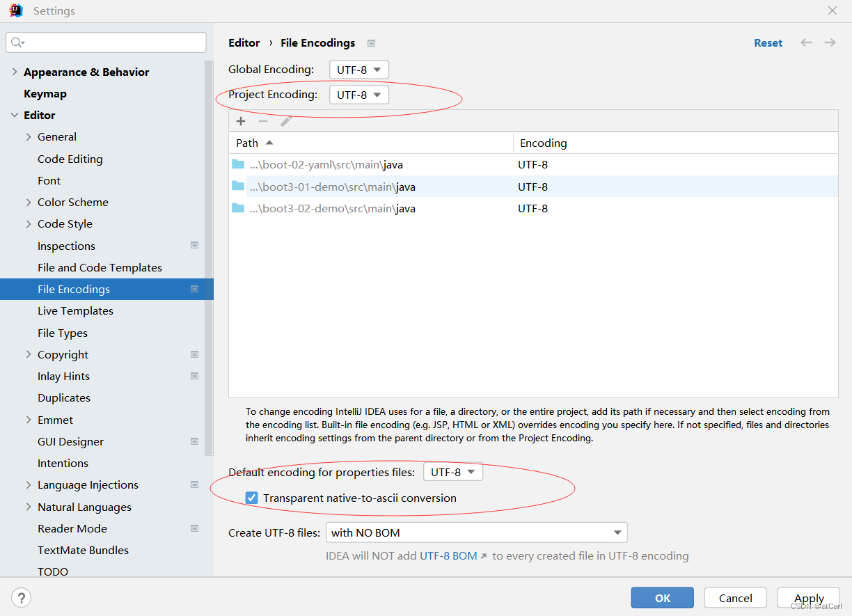Open the Font settings page
This screenshot has width=852, height=616.
[49, 180]
